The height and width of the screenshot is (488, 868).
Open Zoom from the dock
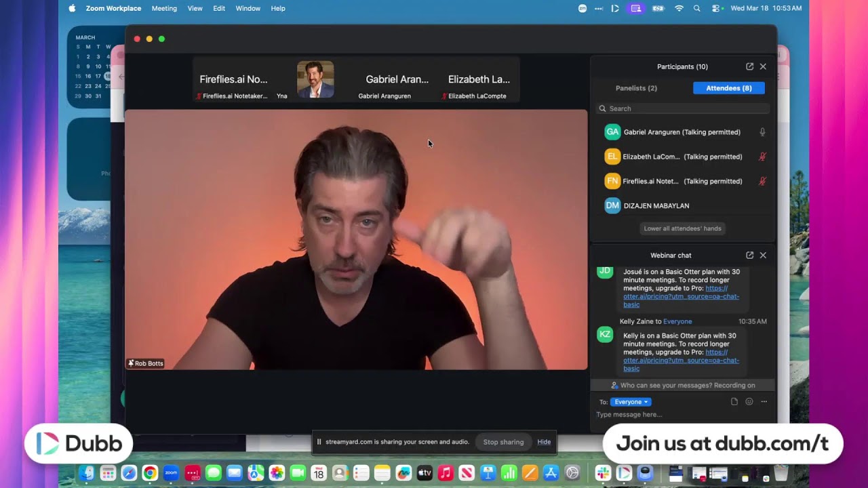tap(171, 473)
